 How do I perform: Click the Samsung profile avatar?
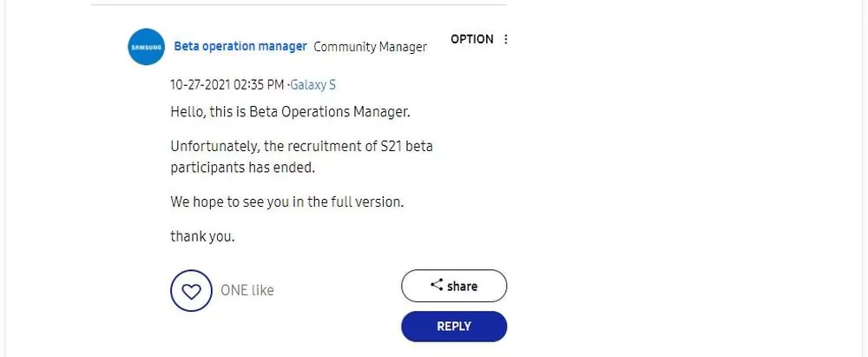point(146,47)
